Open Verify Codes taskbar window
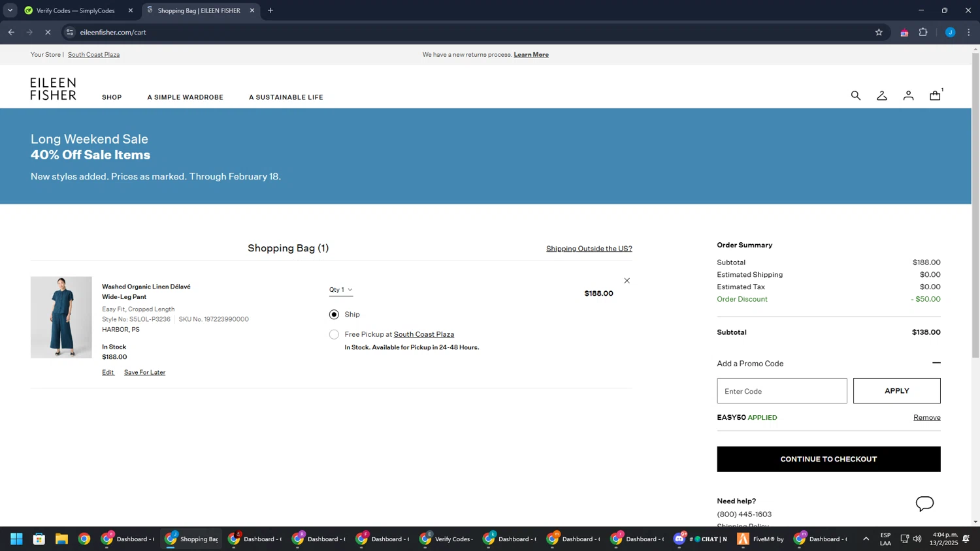This screenshot has width=980, height=551. (447, 539)
